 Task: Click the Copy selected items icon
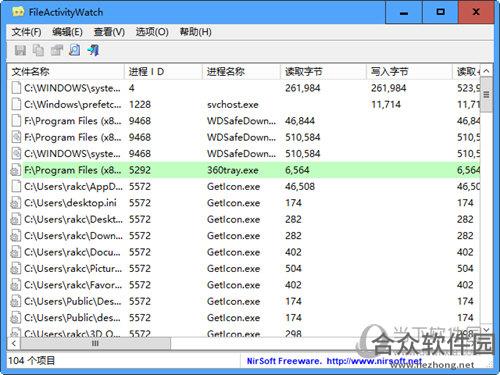[x=38, y=50]
